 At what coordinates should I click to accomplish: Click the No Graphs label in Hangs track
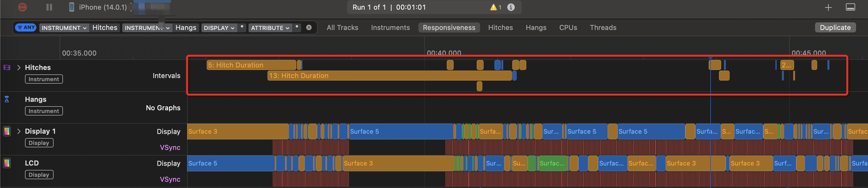coord(163,108)
